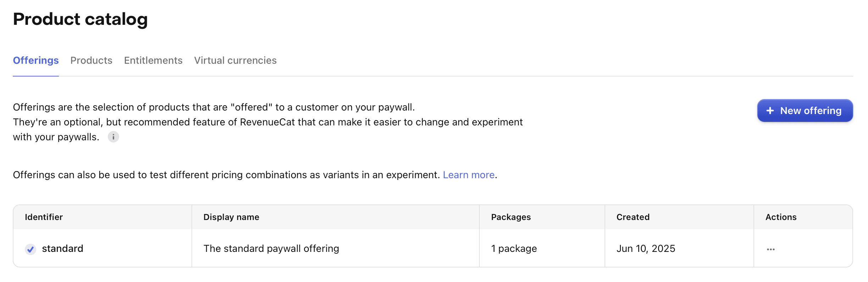Image resolution: width=868 pixels, height=282 pixels.
Task: Click the Product catalog page heading
Action: pos(80,19)
